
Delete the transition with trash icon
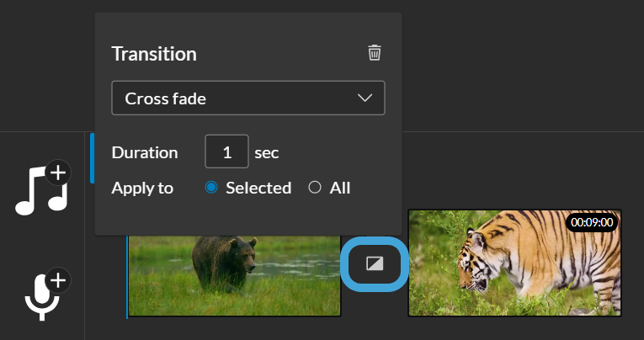click(374, 52)
